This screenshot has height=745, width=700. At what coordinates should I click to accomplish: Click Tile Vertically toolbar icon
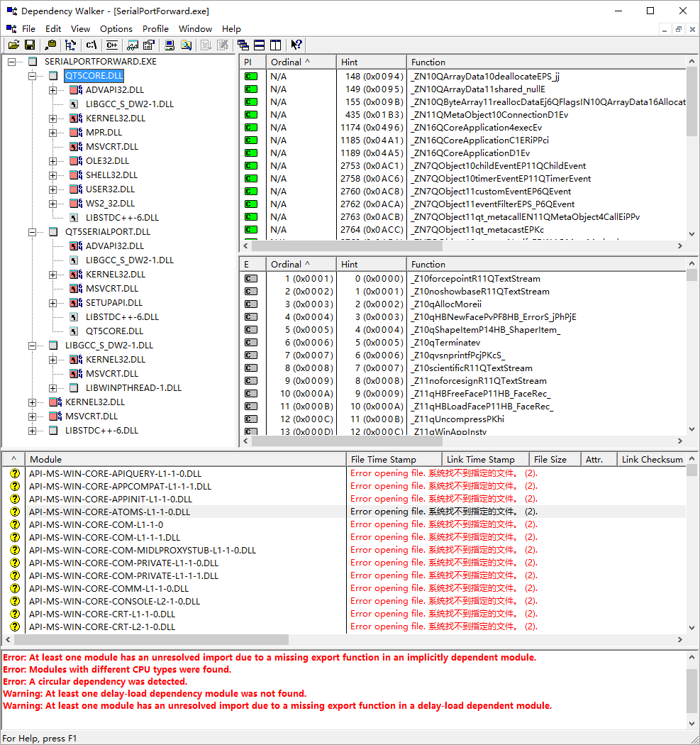click(x=275, y=45)
